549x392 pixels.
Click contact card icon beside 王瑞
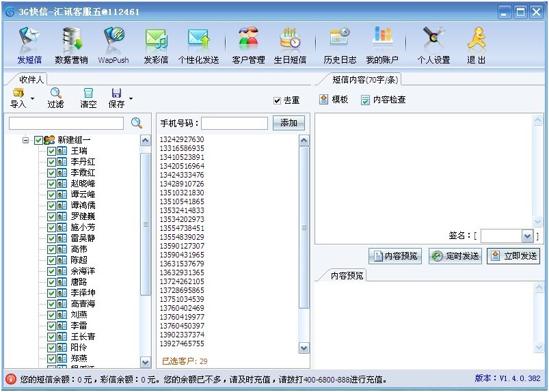[62, 151]
